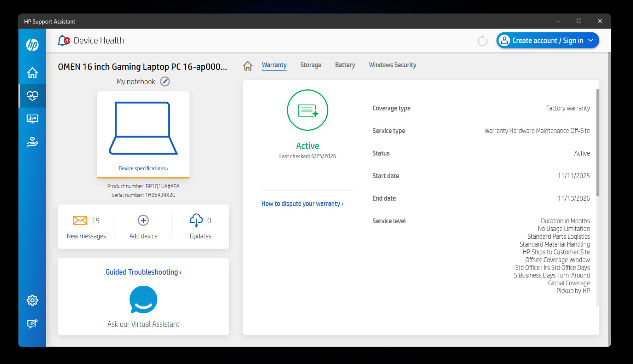Viewport: 633px width, 364px height.
Task: Click the green warranty Active status icon
Action: 307,110
